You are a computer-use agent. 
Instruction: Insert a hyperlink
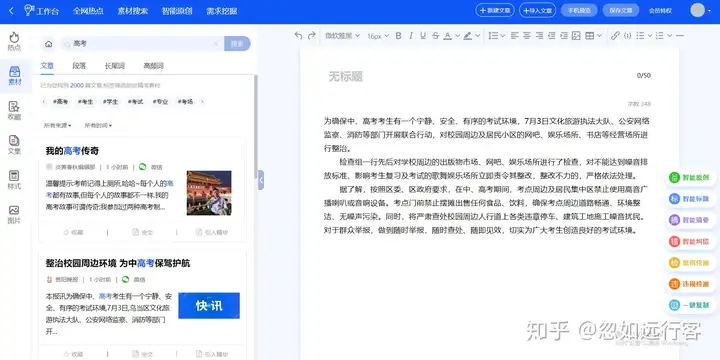pyautogui.click(x=615, y=35)
